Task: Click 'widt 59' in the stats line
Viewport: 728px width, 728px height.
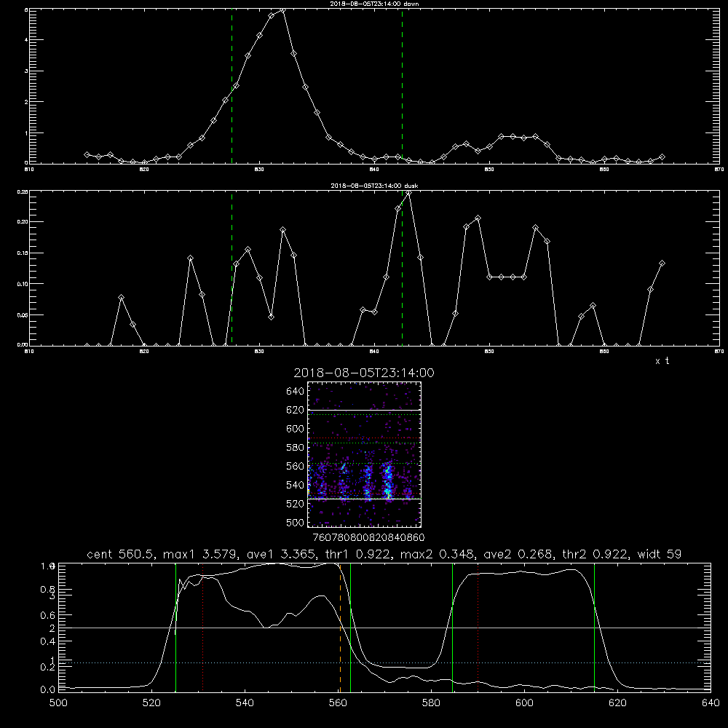Action: click(x=660, y=554)
